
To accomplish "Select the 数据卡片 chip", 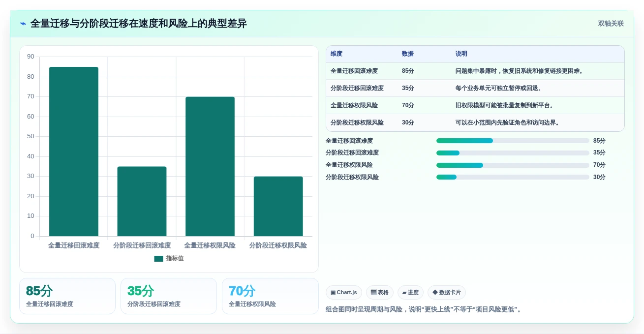I will pos(447,293).
